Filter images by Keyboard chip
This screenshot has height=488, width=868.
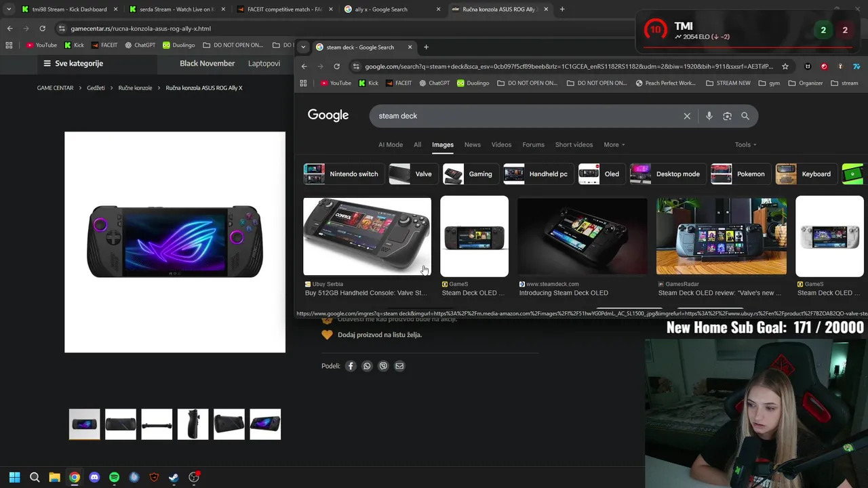(804, 174)
